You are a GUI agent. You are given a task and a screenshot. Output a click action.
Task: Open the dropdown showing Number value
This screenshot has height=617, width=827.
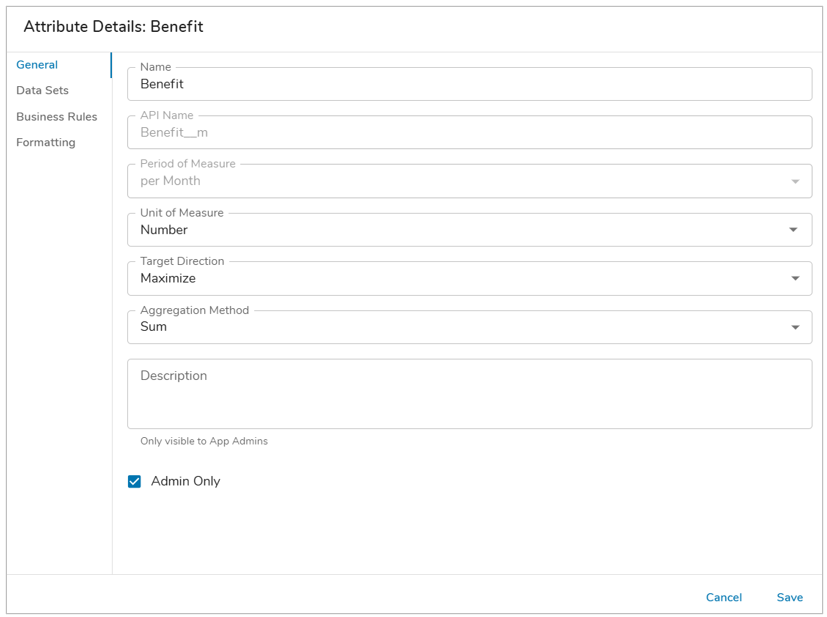coord(450,230)
